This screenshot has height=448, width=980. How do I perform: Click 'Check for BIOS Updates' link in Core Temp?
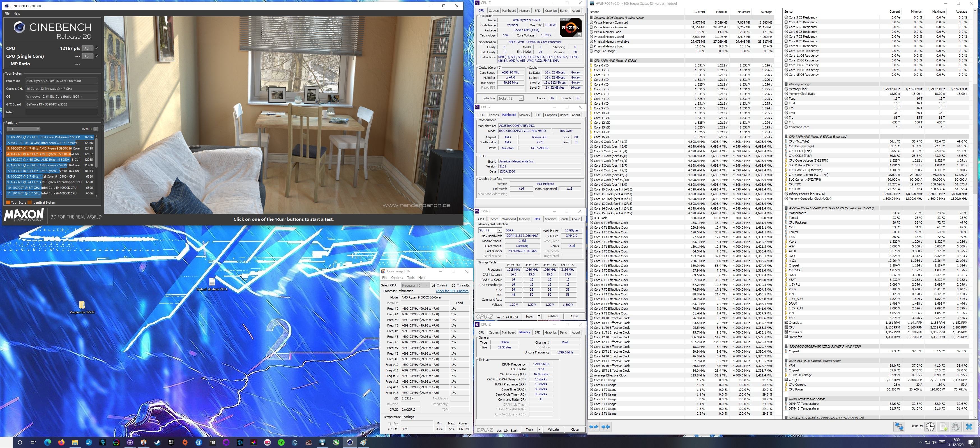(452, 291)
